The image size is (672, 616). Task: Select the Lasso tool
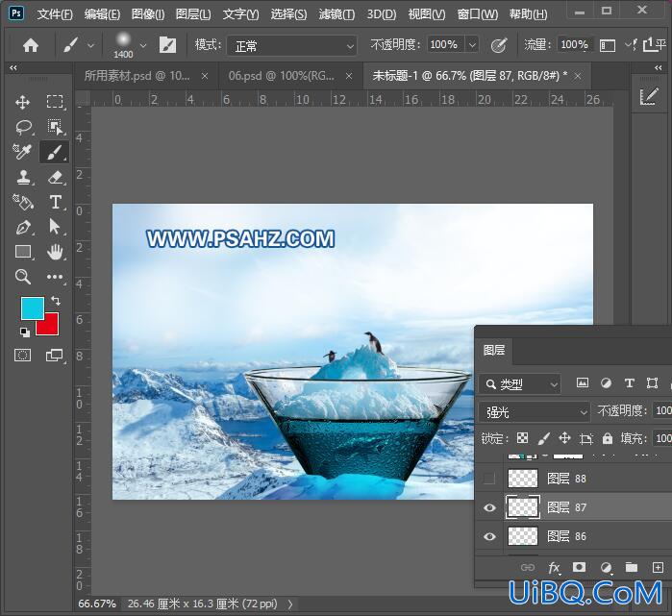(24, 127)
